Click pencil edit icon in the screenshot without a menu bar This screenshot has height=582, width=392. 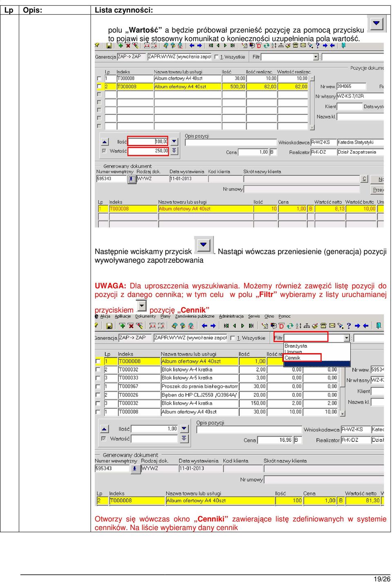pyautogui.click(x=135, y=46)
